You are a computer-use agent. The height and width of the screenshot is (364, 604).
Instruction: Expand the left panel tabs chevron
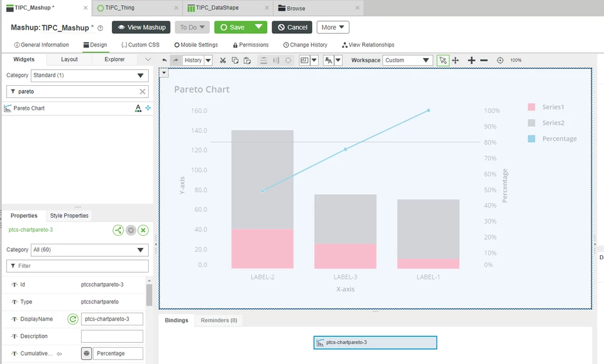tap(148, 59)
